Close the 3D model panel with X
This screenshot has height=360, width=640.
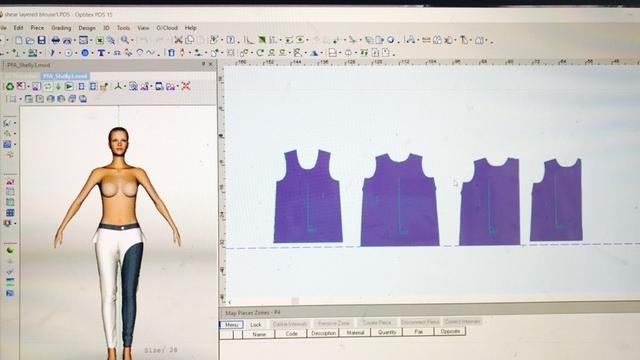pyautogui.click(x=211, y=64)
